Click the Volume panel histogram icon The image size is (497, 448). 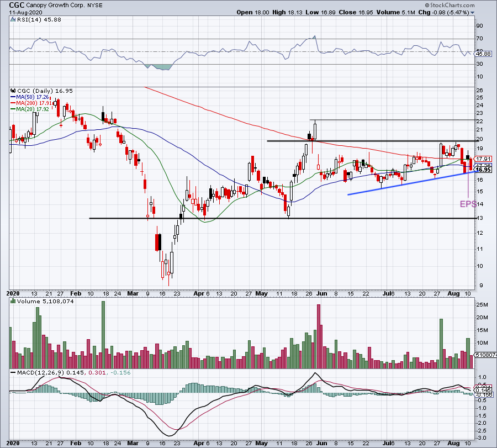coord(13,301)
